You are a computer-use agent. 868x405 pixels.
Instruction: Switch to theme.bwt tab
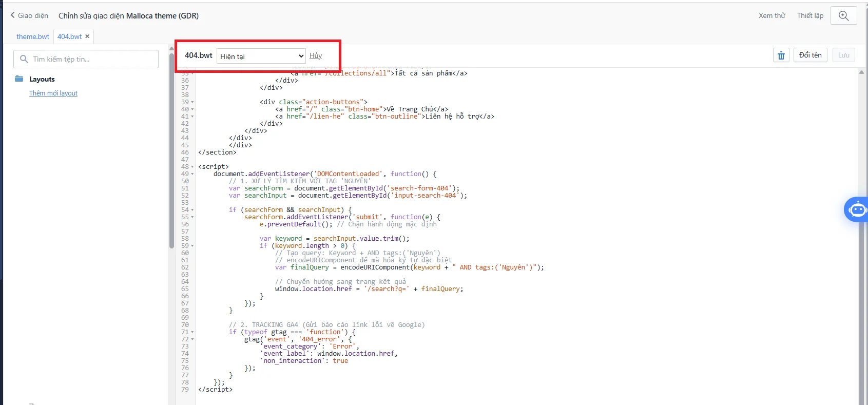pos(33,36)
